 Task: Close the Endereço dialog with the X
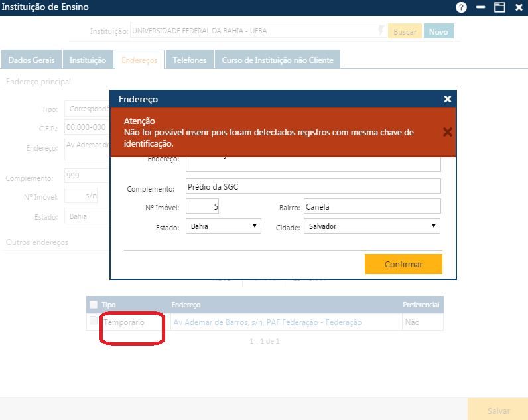(448, 99)
